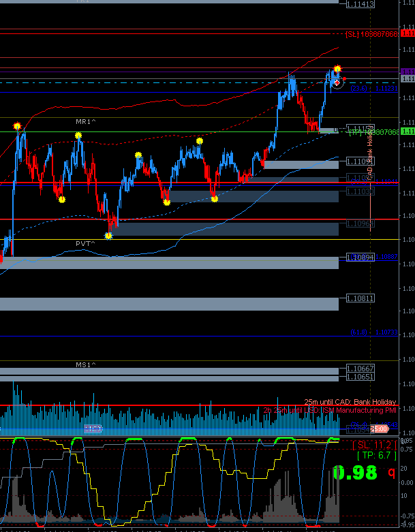Click the [TP] 103807068 take profit label
The image size is (415, 532).
point(374,132)
